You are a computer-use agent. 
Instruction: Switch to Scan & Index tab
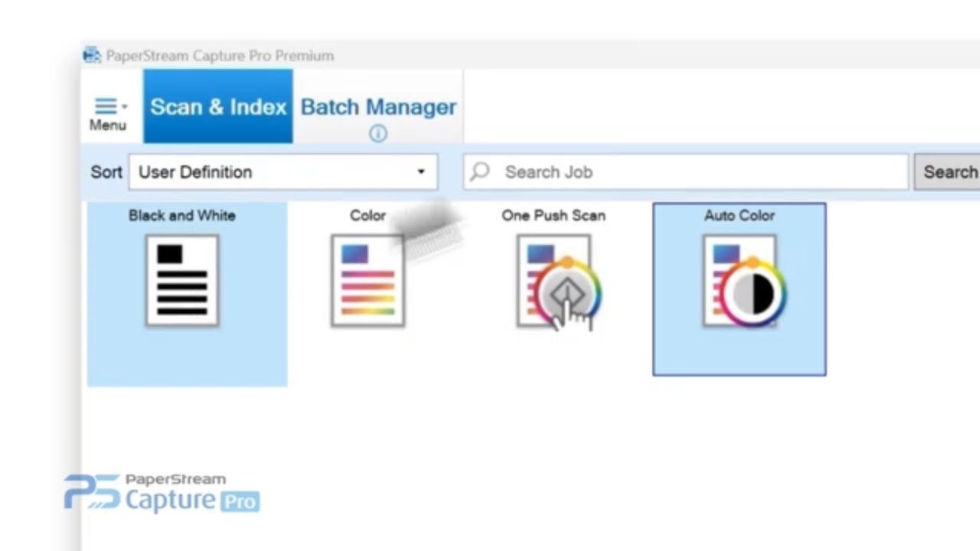[218, 106]
